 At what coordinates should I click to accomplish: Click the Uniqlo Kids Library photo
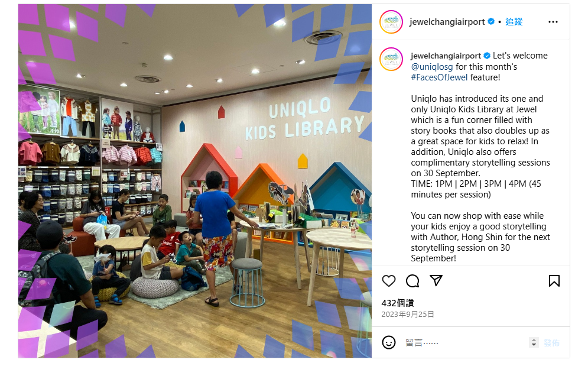tap(195, 181)
